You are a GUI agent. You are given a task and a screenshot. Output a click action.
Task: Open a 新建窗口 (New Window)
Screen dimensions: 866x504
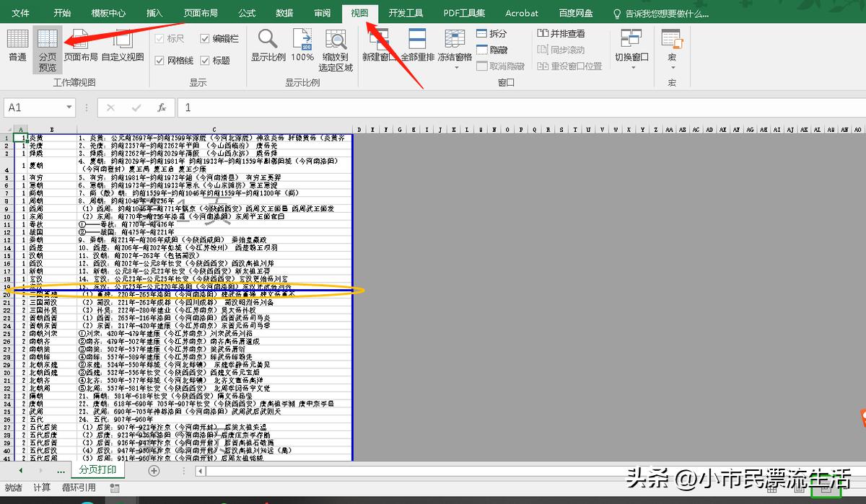pyautogui.click(x=378, y=45)
